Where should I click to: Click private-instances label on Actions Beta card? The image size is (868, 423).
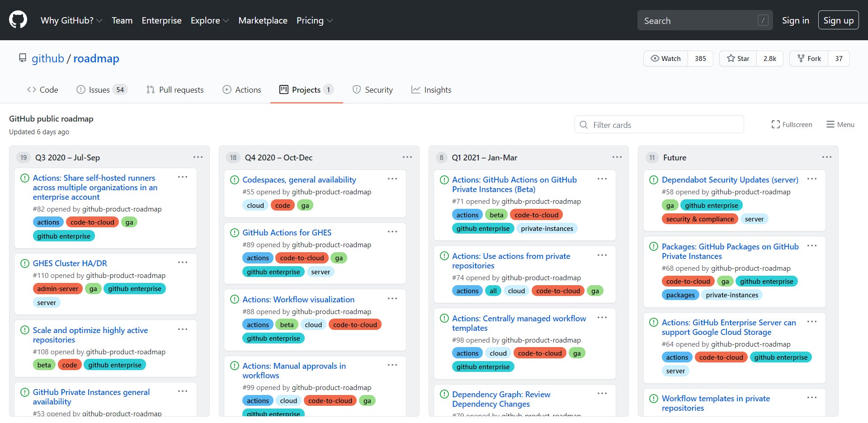click(x=547, y=229)
